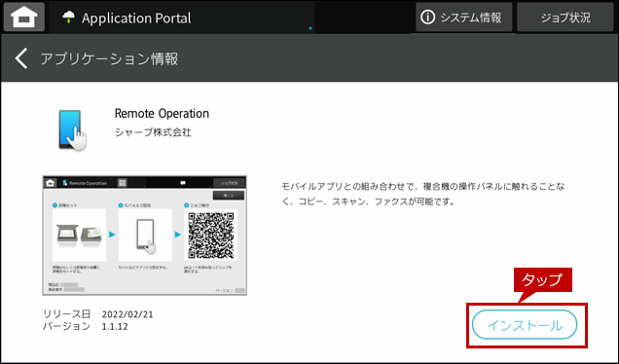Click the アプリケーション情報 heading
The image size is (619, 364).
[x=109, y=58]
